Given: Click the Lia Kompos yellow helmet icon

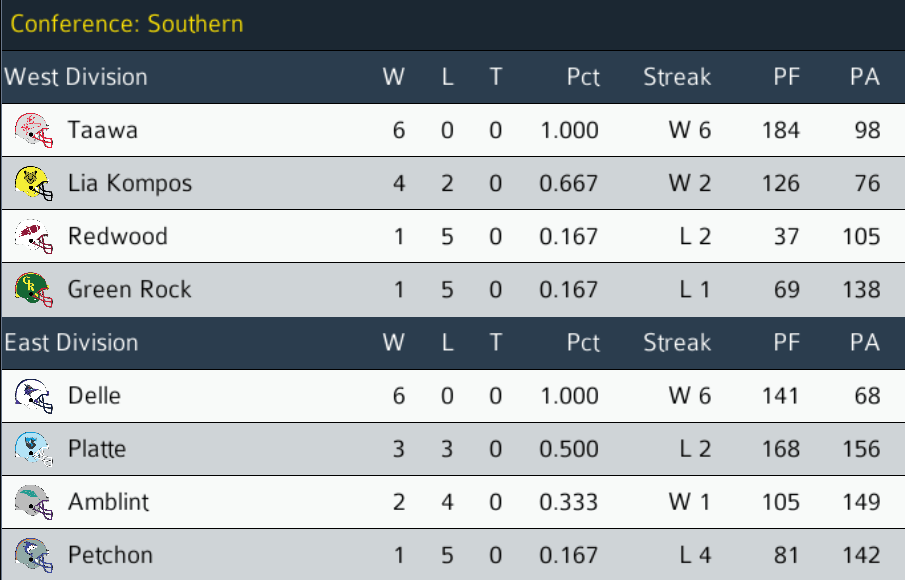Looking at the screenshot, I should 33,183.
